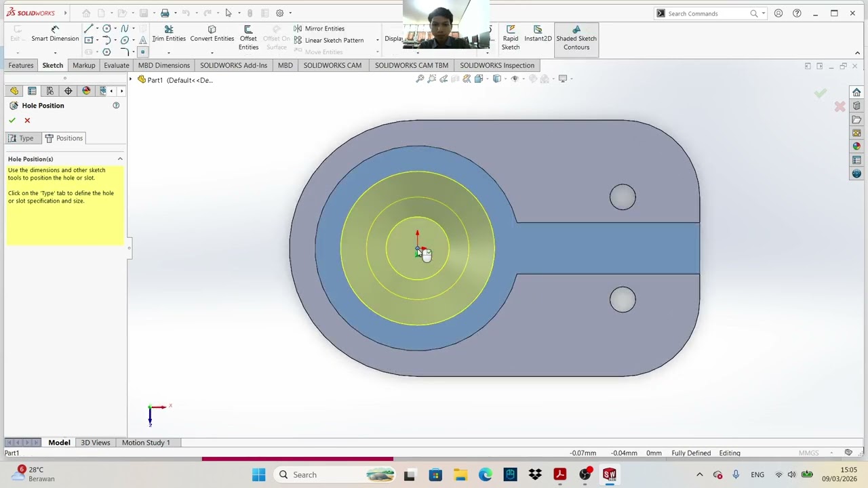Open Microsoft Edge from the taskbar

click(x=485, y=474)
